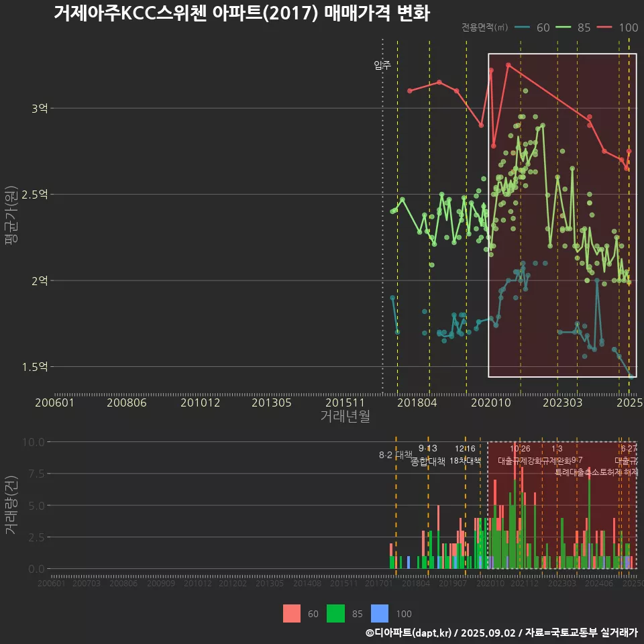Click the red 100 line swatch in the top legend

pyautogui.click(x=604, y=28)
